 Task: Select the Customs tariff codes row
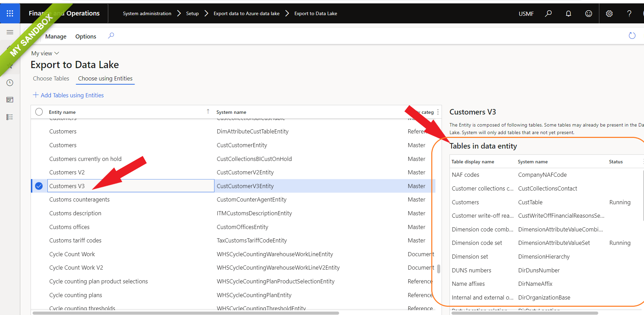(233, 240)
